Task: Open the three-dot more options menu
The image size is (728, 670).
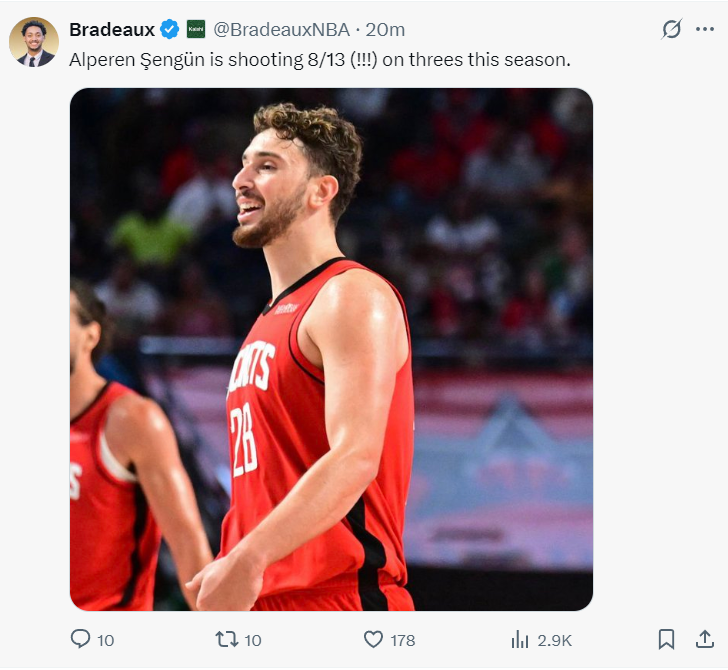Action: tap(705, 29)
